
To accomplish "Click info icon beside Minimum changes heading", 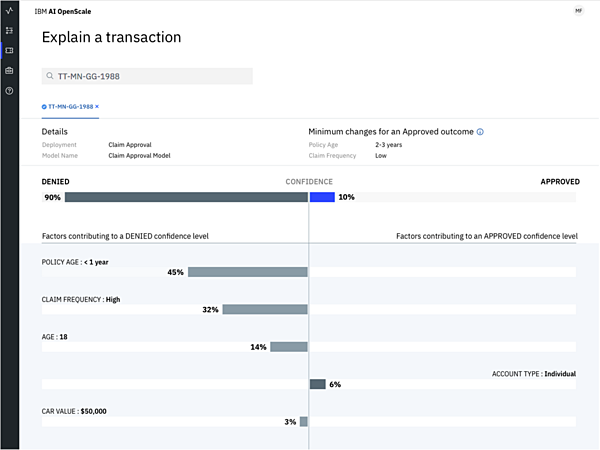I will (480, 132).
